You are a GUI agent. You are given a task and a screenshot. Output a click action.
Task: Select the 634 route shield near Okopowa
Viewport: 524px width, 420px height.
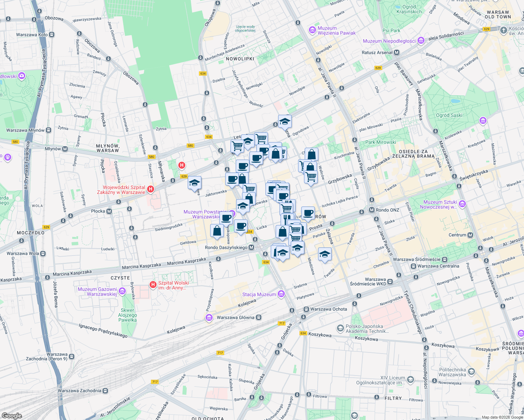[202, 73]
